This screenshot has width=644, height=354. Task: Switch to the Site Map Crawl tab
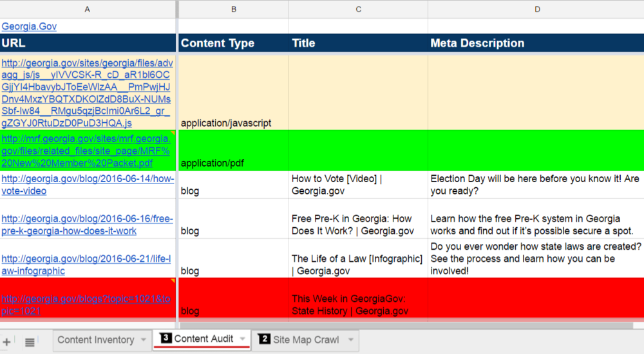306,340
